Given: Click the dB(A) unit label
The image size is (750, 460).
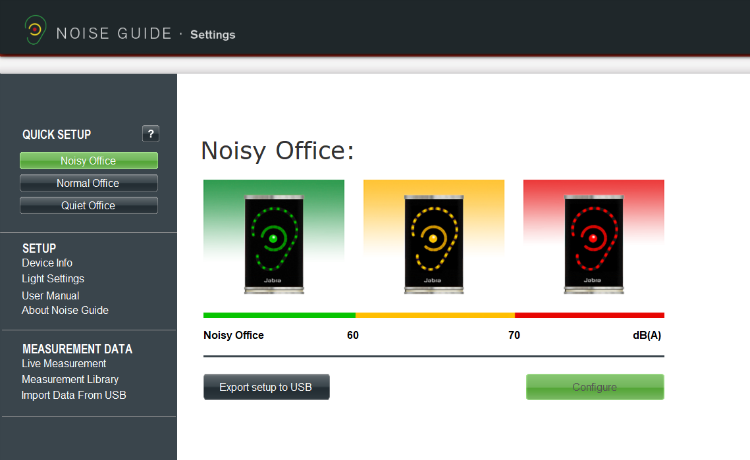Looking at the screenshot, I should (647, 335).
